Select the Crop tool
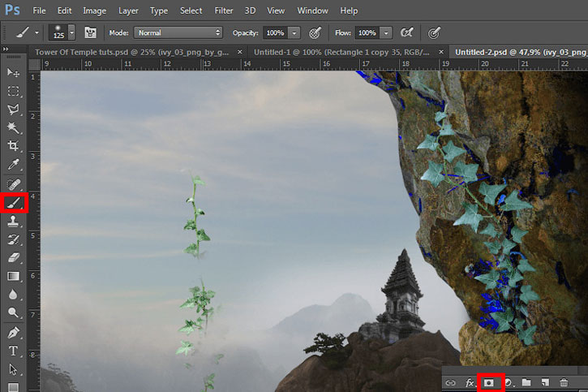This screenshot has height=392, width=588. click(x=14, y=146)
